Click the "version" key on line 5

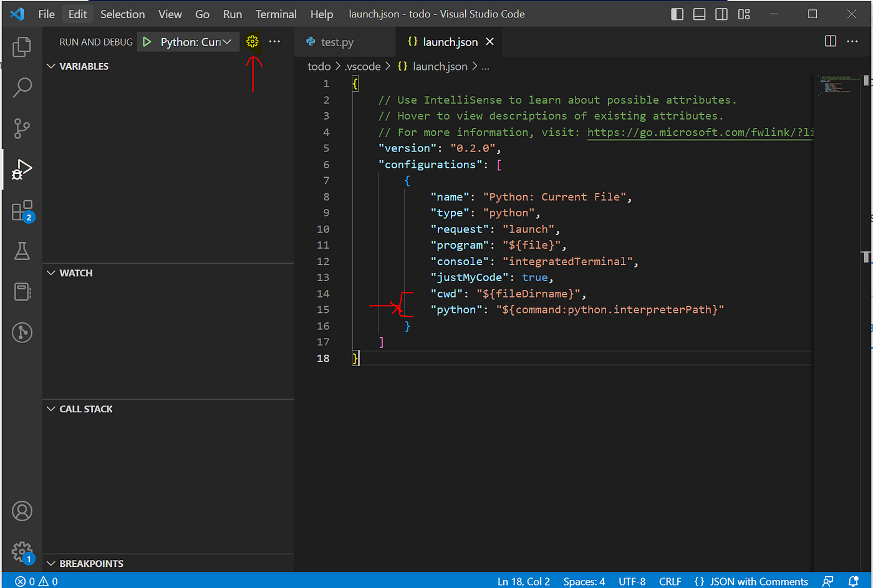point(408,148)
